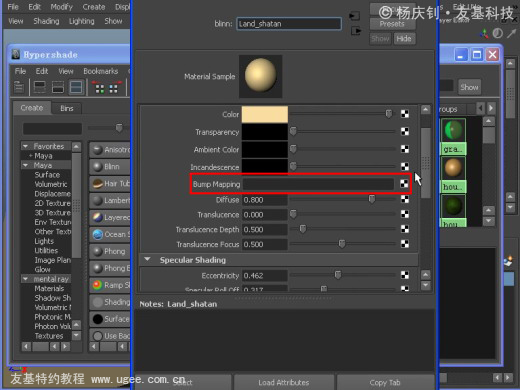
Task: Create a Shading Map node
Action: pos(110,302)
